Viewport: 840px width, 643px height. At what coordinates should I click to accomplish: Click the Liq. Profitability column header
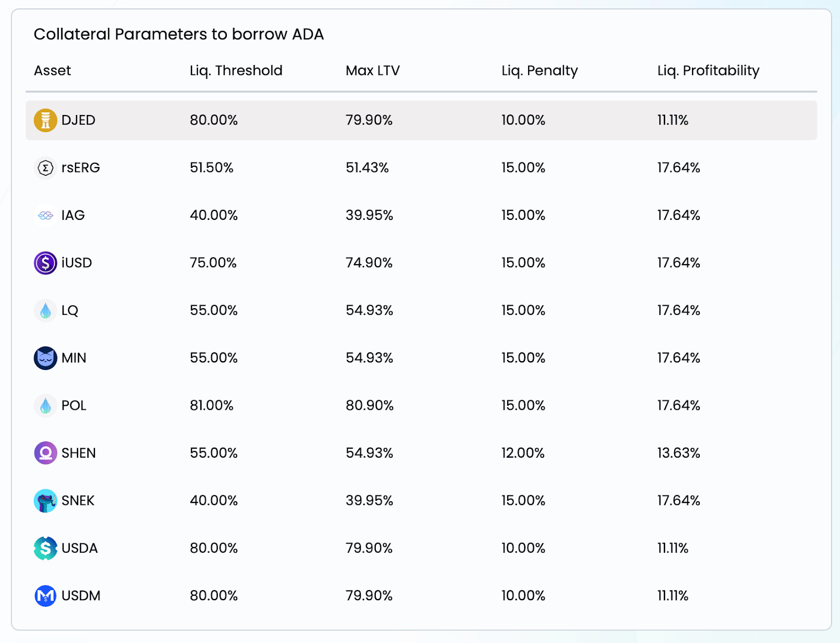click(708, 70)
